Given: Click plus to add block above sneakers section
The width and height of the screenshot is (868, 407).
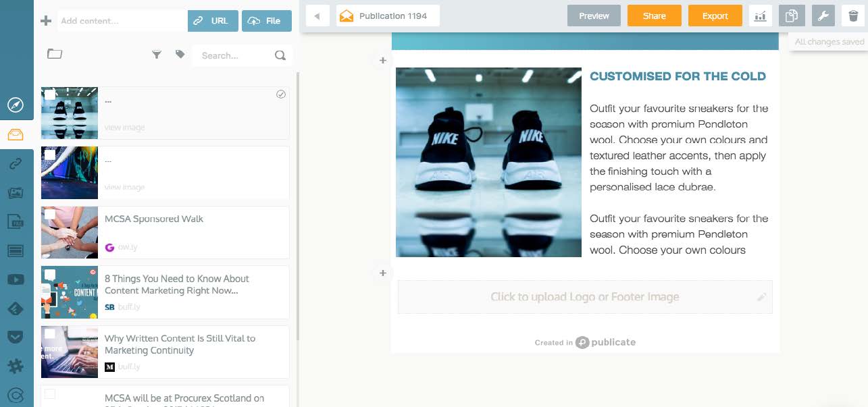Looking at the screenshot, I should coord(382,61).
